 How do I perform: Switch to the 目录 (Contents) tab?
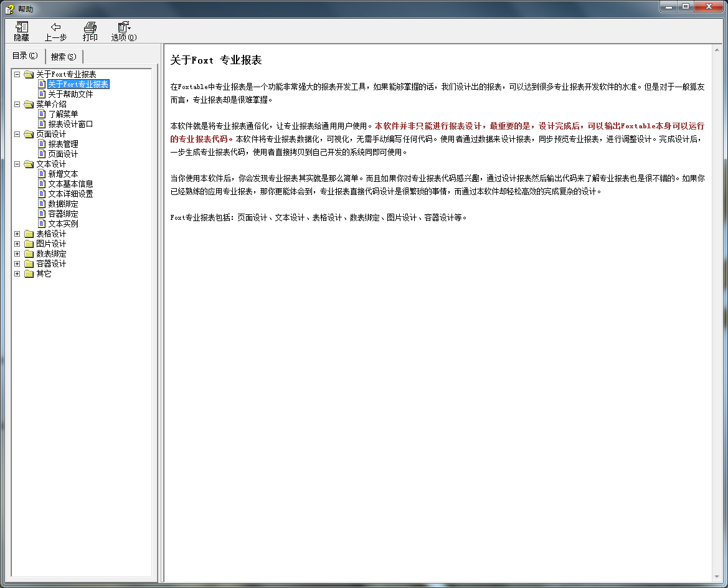coord(25,55)
